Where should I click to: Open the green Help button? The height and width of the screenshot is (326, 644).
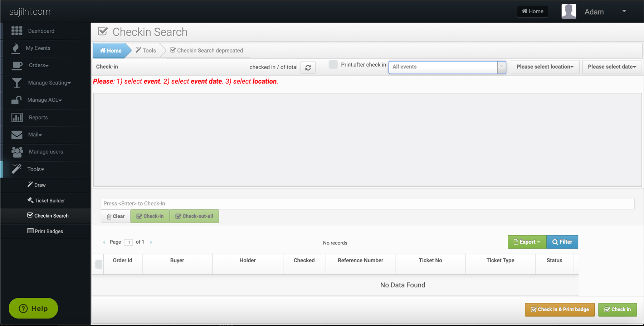(x=33, y=308)
